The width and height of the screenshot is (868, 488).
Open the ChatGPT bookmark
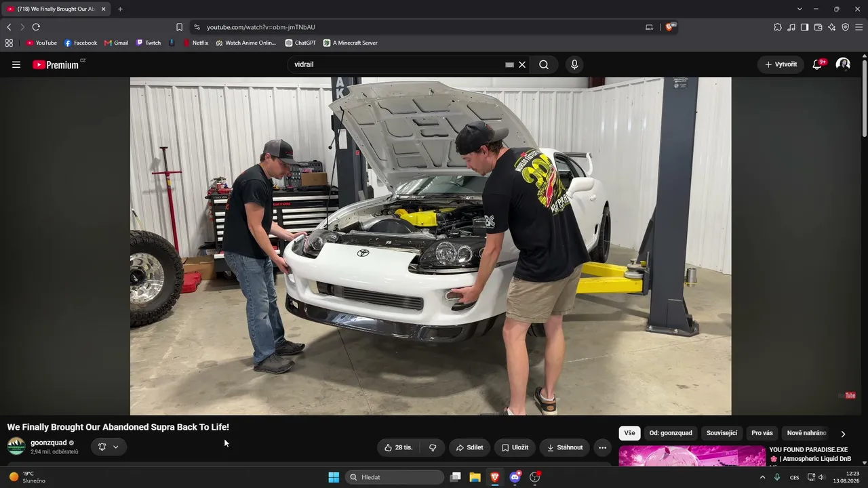pos(300,43)
